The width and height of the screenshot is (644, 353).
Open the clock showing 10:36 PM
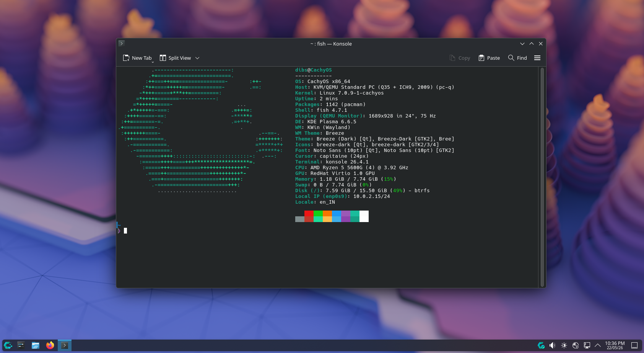coord(615,345)
